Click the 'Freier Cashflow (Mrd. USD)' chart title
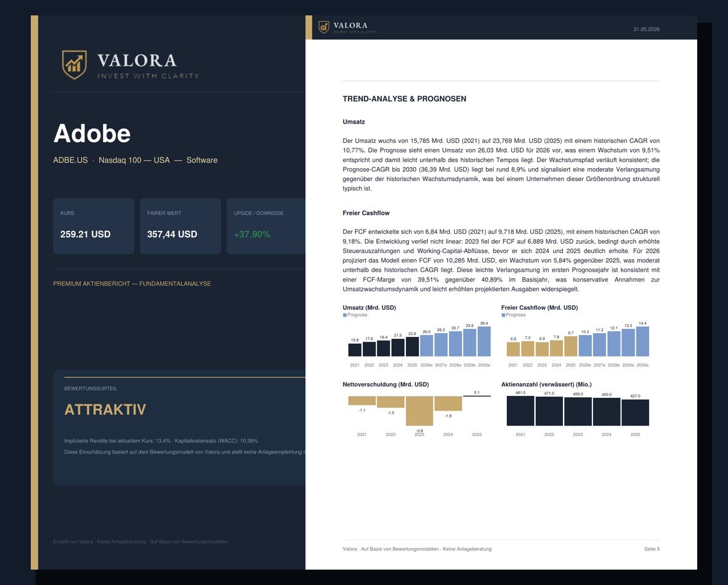Viewport: 728px width, 585px height. (x=540, y=308)
